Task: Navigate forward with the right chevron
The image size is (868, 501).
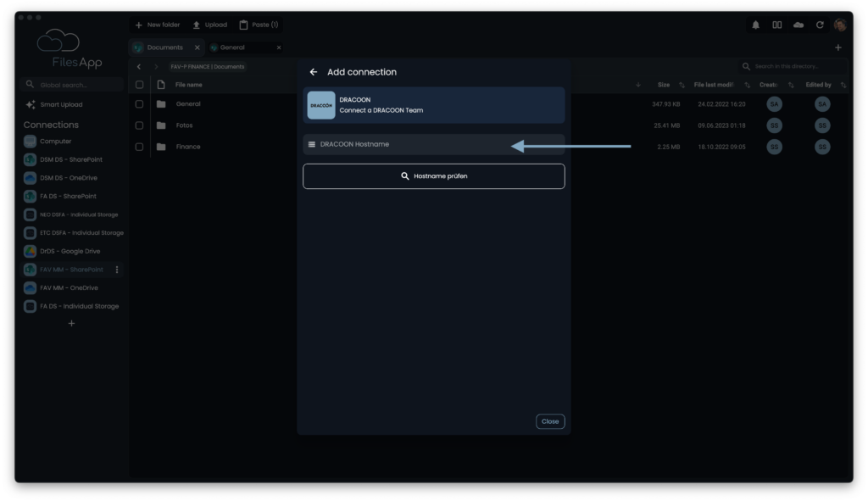Action: [x=156, y=67]
